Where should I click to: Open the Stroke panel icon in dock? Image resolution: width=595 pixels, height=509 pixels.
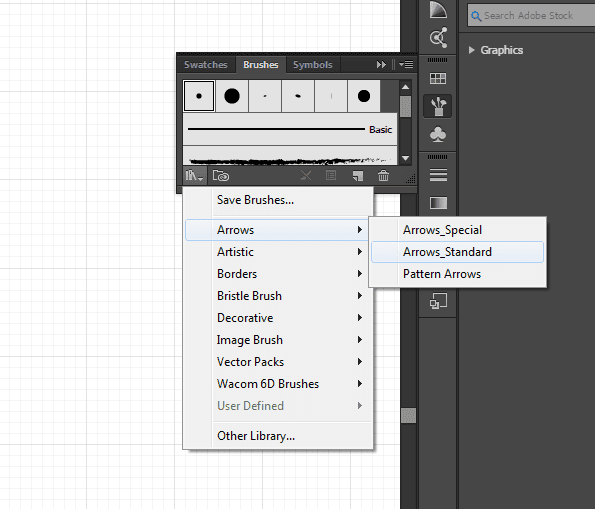coord(438,175)
